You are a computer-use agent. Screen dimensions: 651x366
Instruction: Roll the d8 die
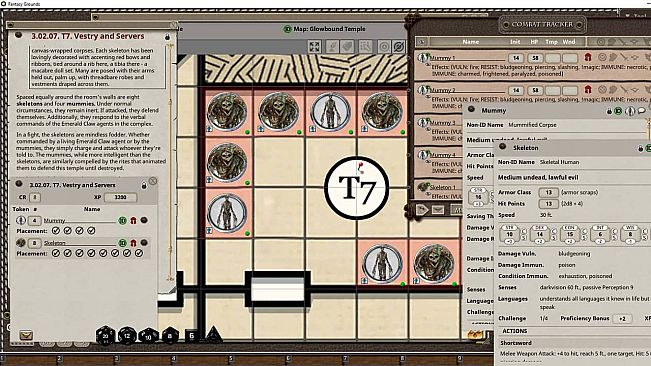(170, 336)
